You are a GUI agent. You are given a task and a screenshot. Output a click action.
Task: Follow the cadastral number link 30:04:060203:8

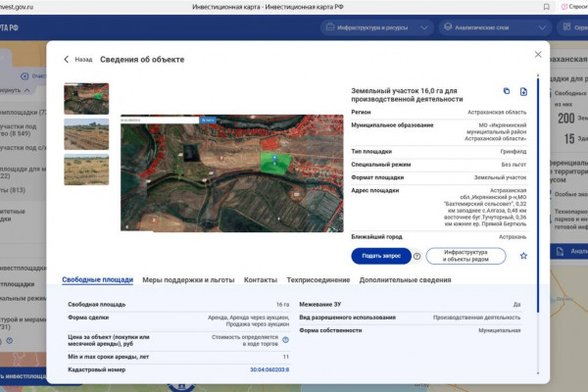click(x=269, y=369)
